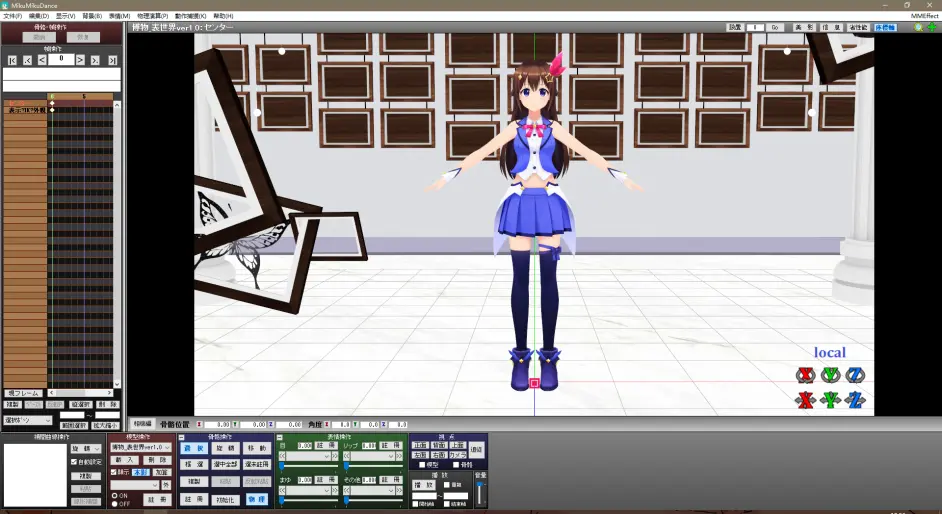Viewport: 942px width, 514px height.
Task: Toggle the 模型 checkbox in view panel
Action: pyautogui.click(x=422, y=464)
